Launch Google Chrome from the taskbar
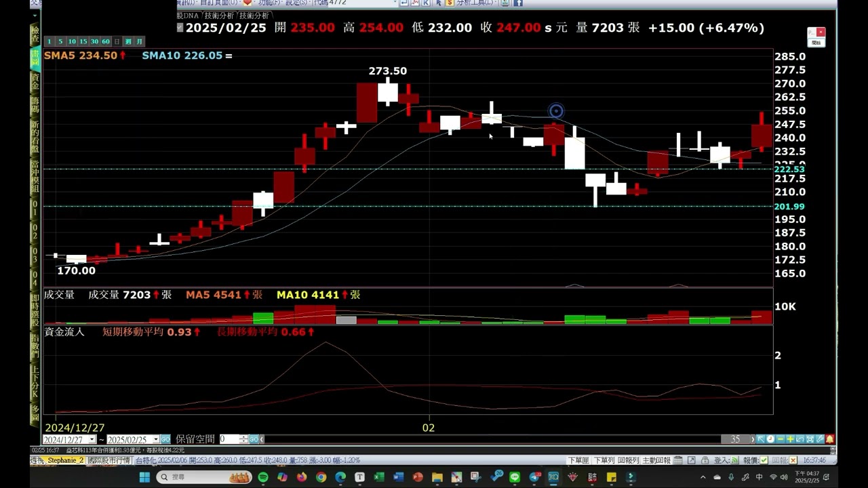The width and height of the screenshot is (868, 488). pyautogui.click(x=321, y=477)
